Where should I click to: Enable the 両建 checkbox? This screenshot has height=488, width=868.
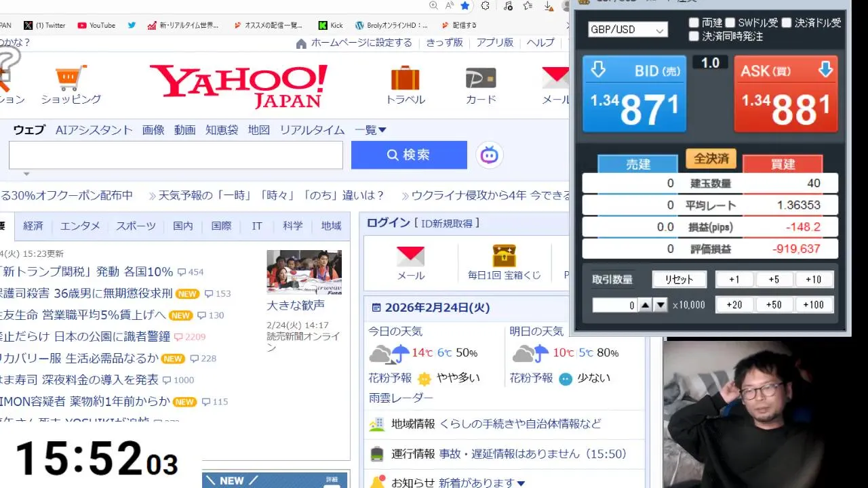click(x=694, y=22)
